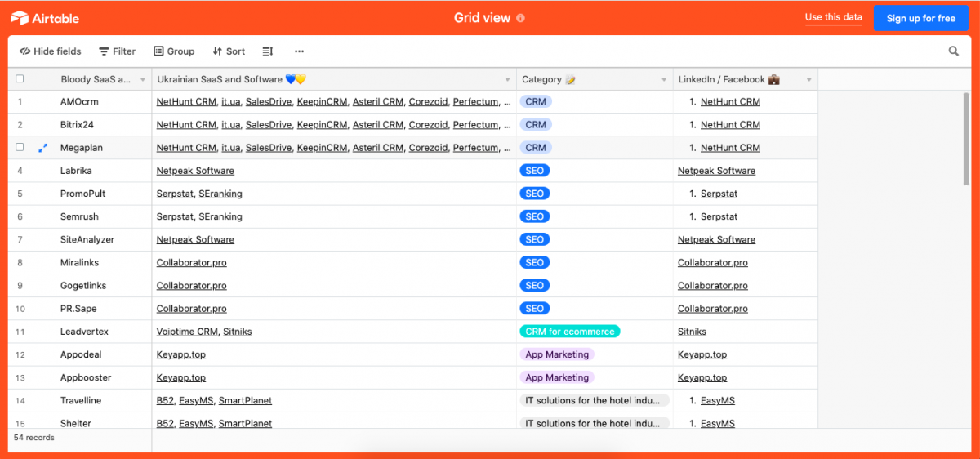This screenshot has height=459, width=980.
Task: Click the Grid view title
Action: coord(482,17)
